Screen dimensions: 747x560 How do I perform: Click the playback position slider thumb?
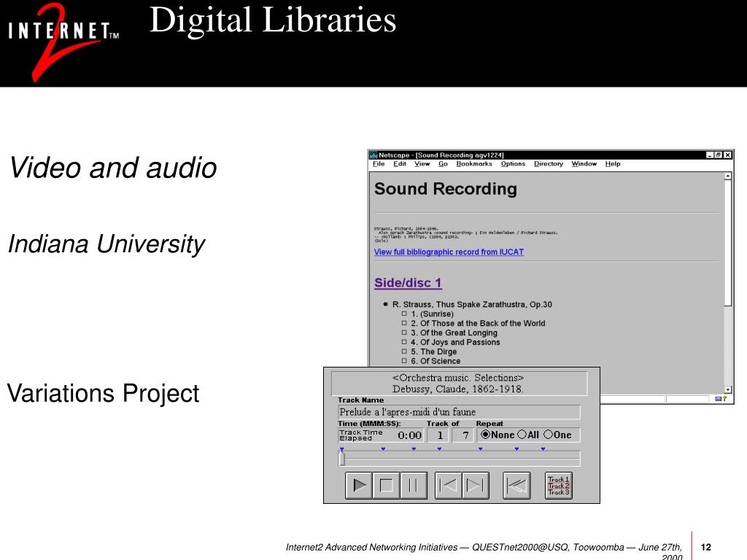pyautogui.click(x=341, y=459)
